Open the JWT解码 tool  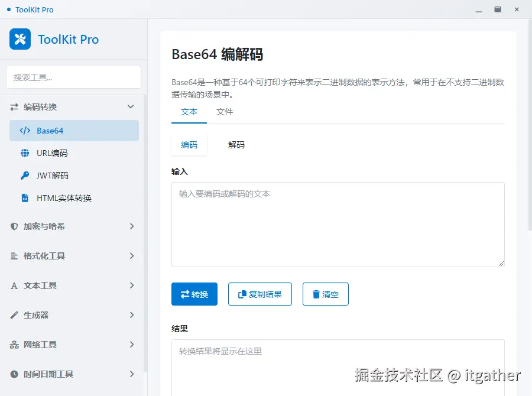(x=74, y=176)
